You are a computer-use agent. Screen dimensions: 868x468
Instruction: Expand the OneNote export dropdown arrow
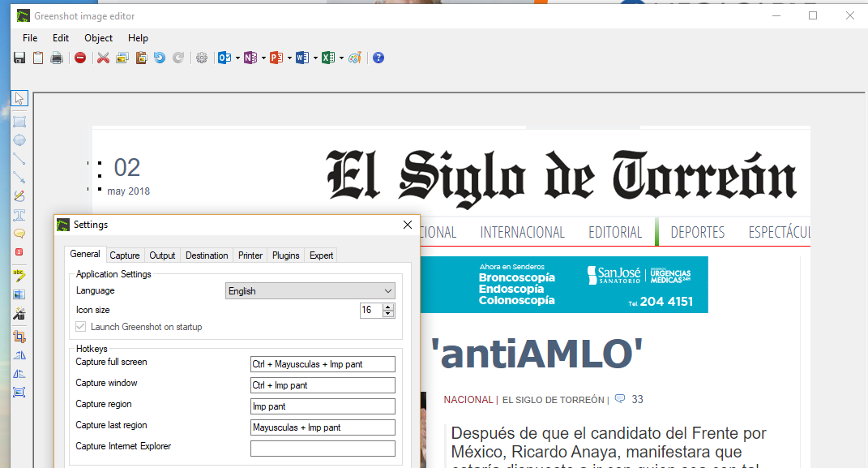pos(263,58)
